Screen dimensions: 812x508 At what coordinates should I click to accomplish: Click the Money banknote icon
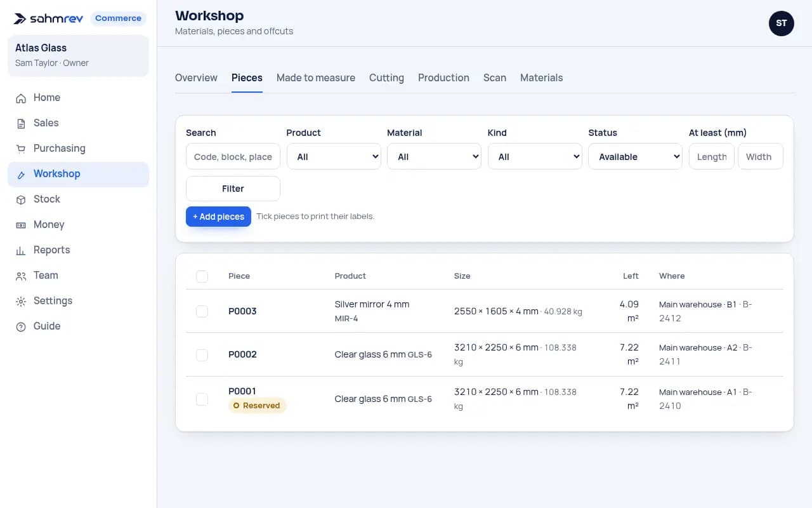click(x=21, y=225)
